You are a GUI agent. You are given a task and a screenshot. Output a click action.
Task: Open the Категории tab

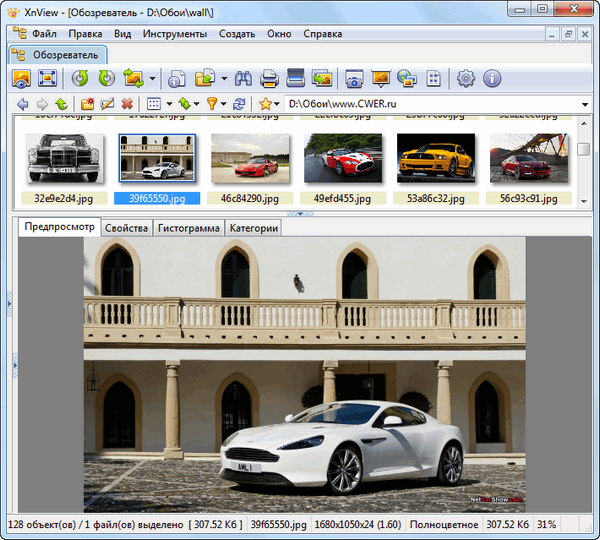[254, 228]
